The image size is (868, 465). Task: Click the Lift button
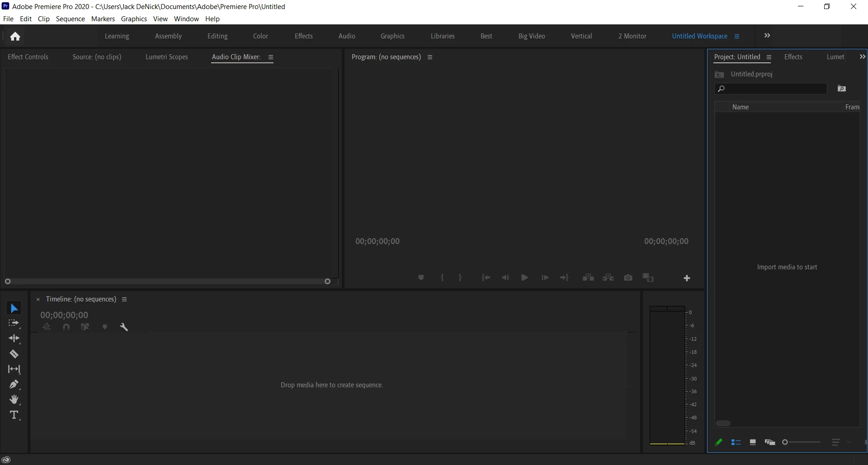pyautogui.click(x=588, y=277)
